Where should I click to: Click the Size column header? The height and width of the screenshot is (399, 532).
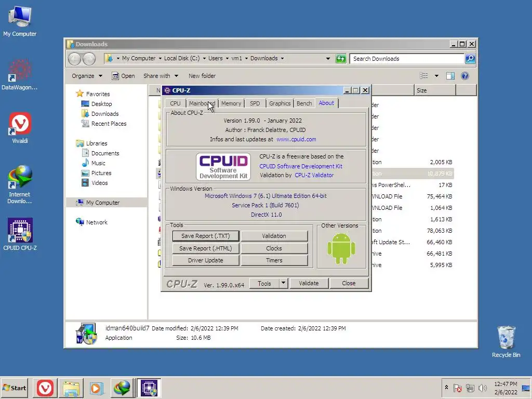click(x=435, y=90)
